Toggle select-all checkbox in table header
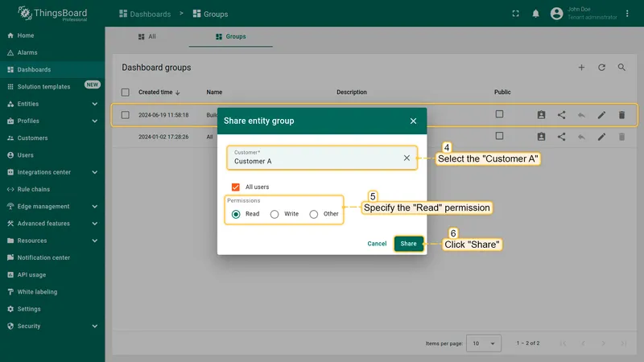The image size is (644, 362). 126,93
